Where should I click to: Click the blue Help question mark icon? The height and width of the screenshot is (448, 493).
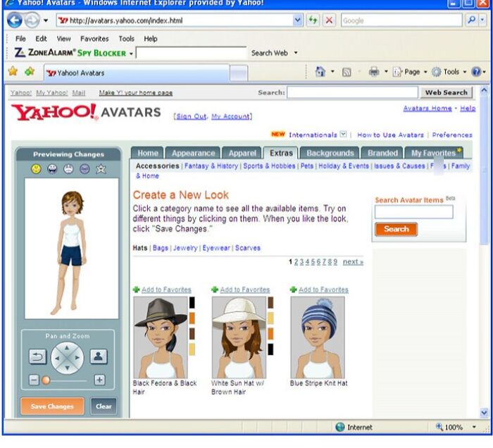tap(476, 72)
